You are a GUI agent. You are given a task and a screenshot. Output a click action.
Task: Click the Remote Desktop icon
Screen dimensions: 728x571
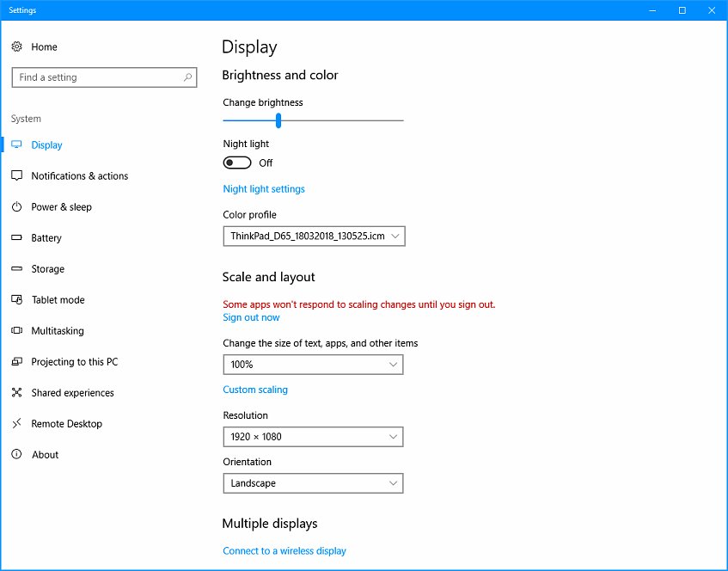point(16,423)
